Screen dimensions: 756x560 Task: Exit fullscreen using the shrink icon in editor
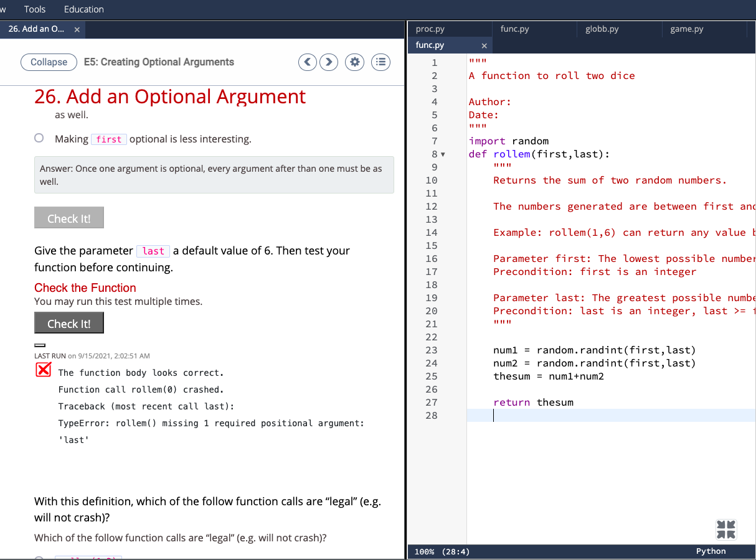[725, 530]
